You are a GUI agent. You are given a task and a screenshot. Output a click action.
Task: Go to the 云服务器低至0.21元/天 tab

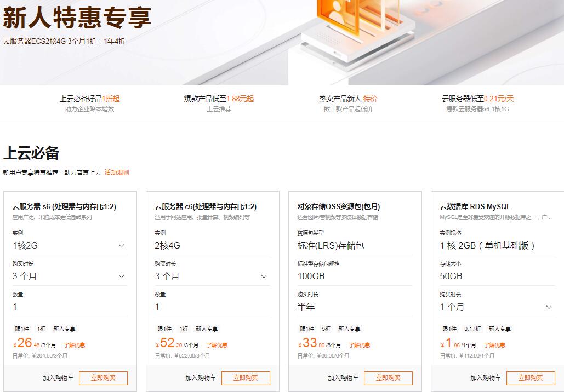477,103
